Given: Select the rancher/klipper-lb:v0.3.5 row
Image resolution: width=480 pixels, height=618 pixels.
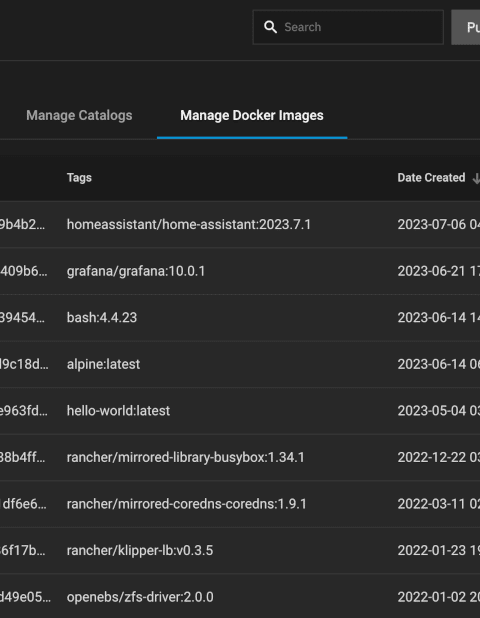Looking at the screenshot, I should (240, 550).
